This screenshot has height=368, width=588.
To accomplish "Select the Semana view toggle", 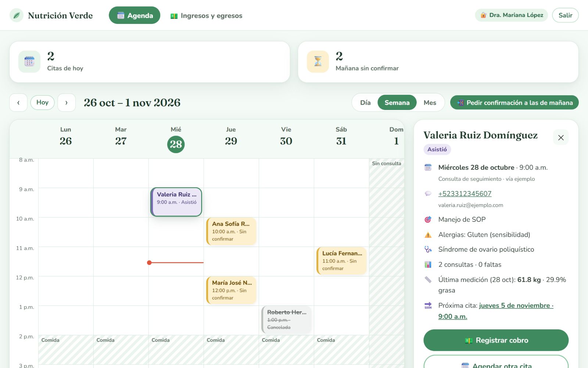I will click(x=397, y=103).
